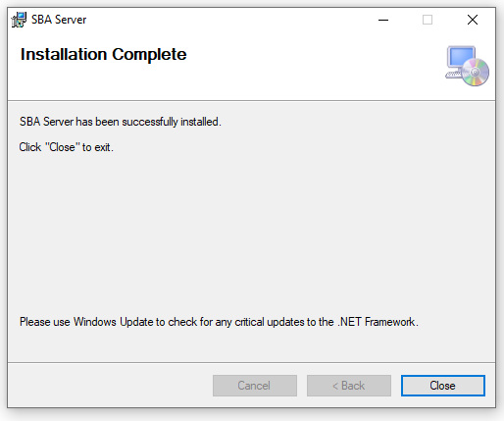Click the disabled < Back button
This screenshot has width=504, height=421.
[x=349, y=386]
